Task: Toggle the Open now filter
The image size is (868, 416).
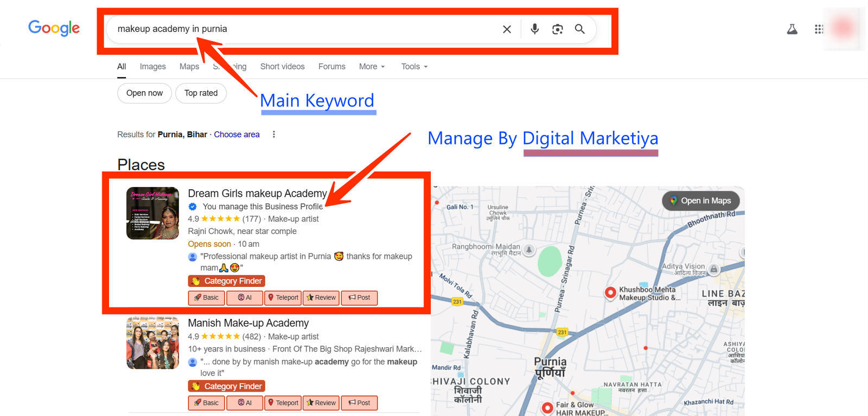Action: [144, 93]
